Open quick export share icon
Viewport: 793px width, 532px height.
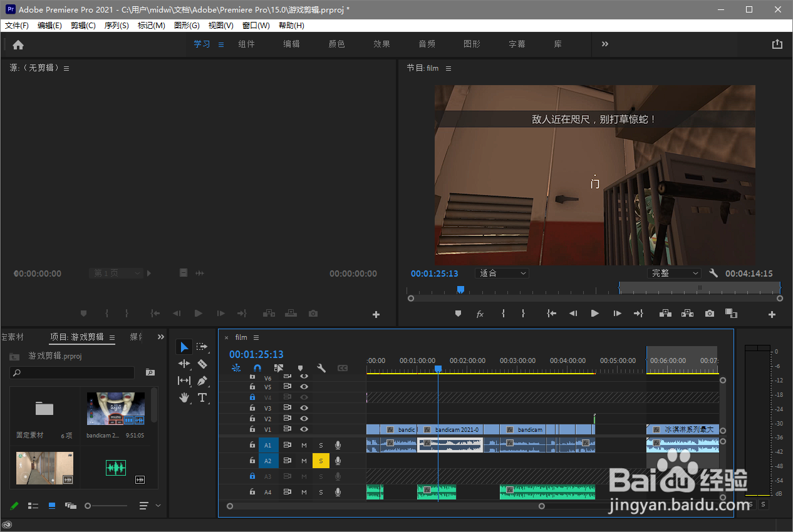point(777,44)
